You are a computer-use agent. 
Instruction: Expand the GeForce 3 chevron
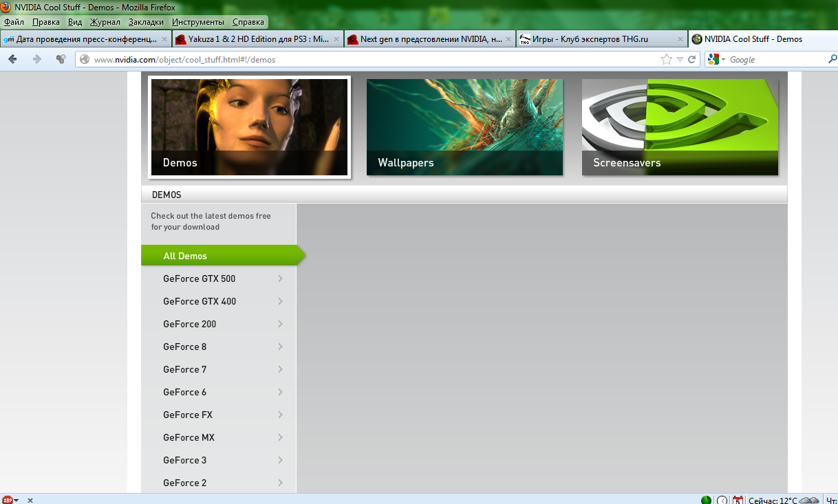[281, 460]
